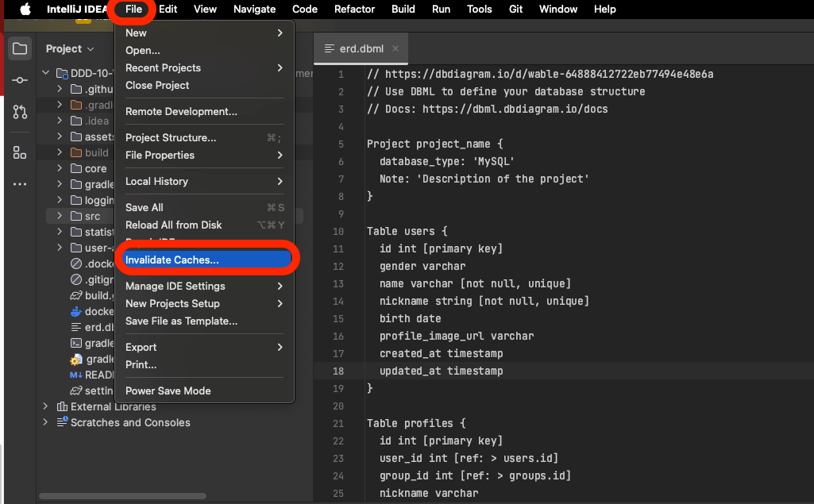Image resolution: width=814 pixels, height=504 pixels.
Task: Click line number 18 in the gutter
Action: [338, 371]
